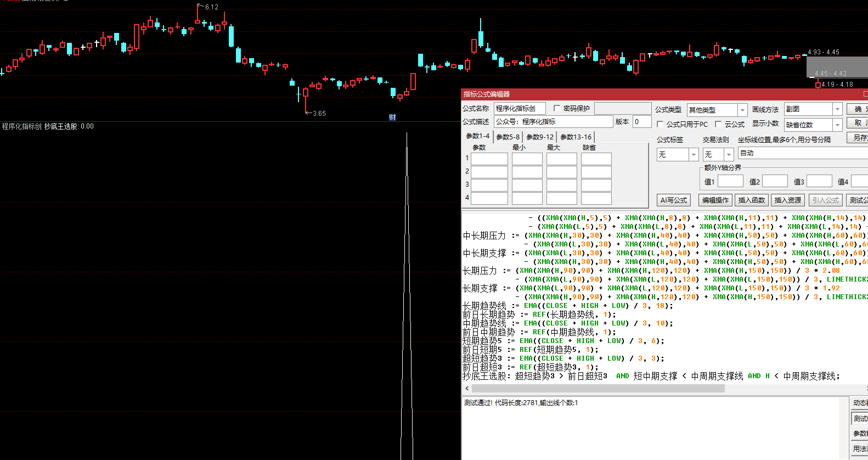Open the 参数13-16 tab

(x=576, y=137)
